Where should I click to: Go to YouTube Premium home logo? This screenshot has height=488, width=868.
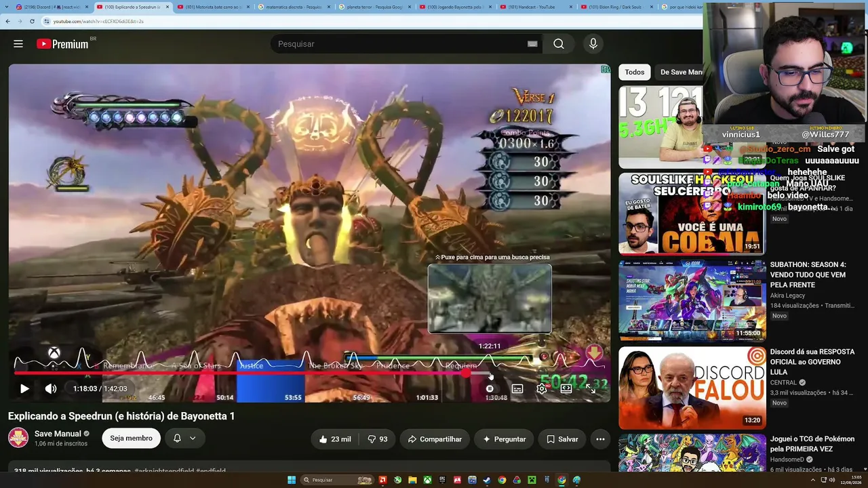(62, 44)
